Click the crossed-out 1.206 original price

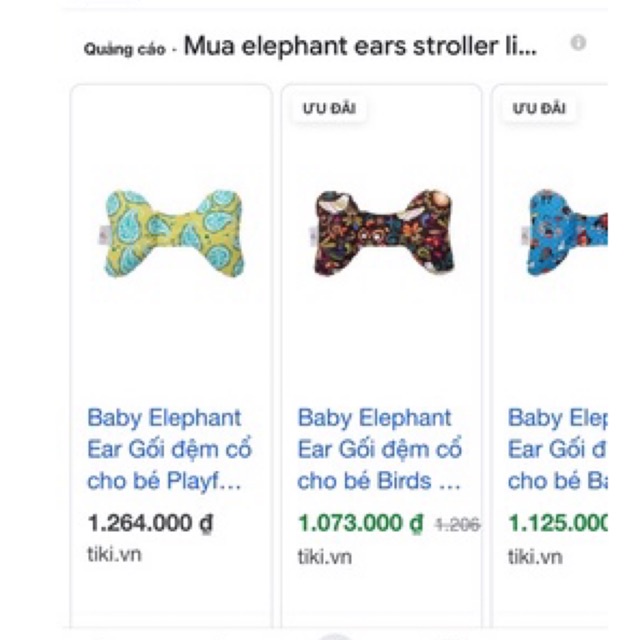coord(458,524)
